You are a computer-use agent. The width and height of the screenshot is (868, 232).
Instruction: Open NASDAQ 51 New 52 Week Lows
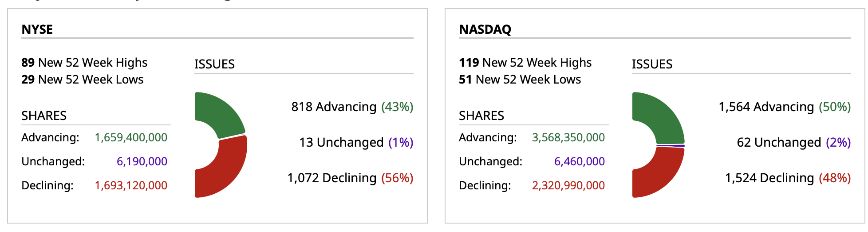pyautogui.click(x=520, y=80)
